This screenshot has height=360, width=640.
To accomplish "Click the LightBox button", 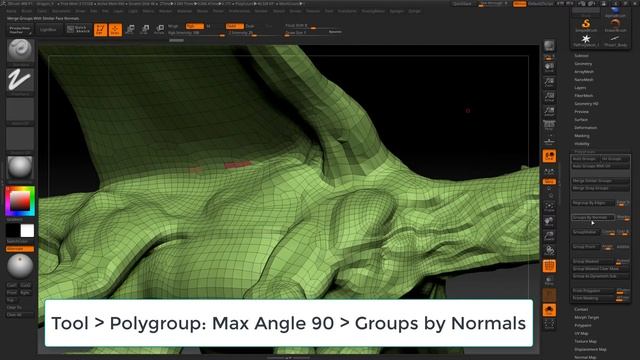I will click(48, 29).
